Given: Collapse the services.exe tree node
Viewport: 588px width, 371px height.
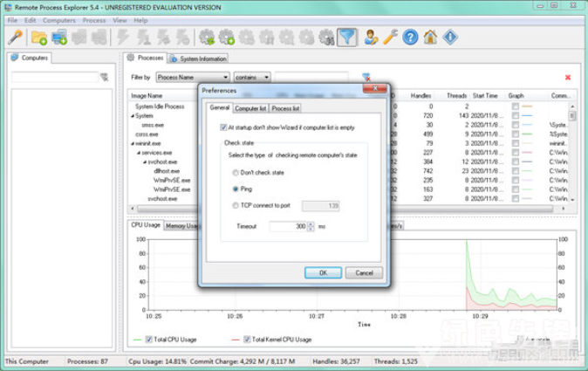Looking at the screenshot, I should tap(139, 153).
